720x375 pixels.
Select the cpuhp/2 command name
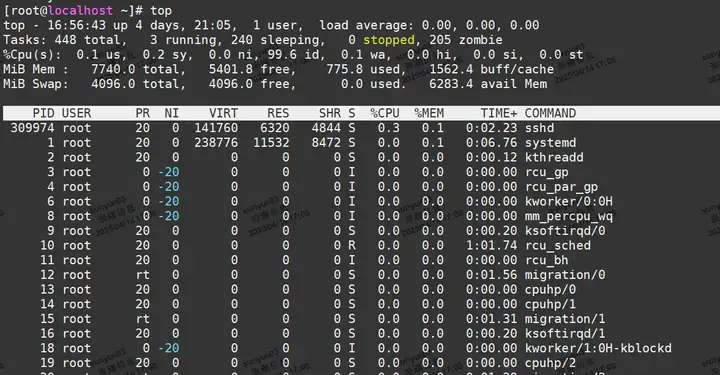pyautogui.click(x=551, y=363)
